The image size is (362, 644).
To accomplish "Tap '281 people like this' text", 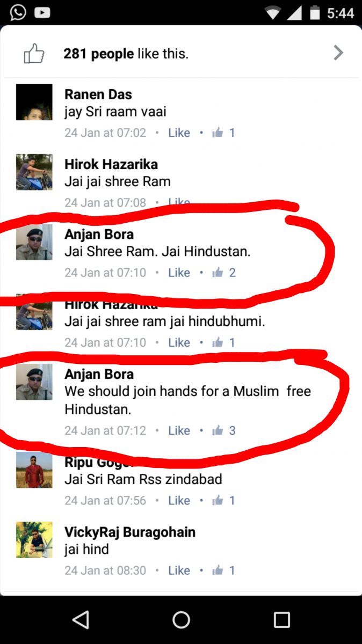I will point(126,54).
